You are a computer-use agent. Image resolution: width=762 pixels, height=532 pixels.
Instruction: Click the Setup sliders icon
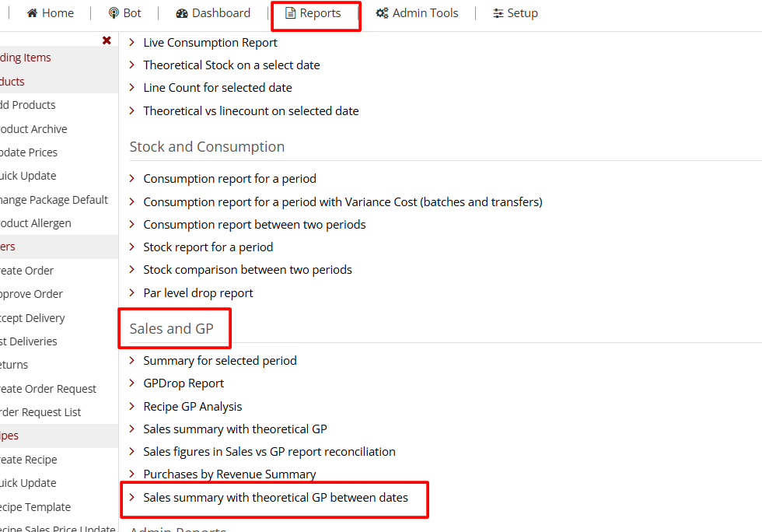pyautogui.click(x=498, y=13)
